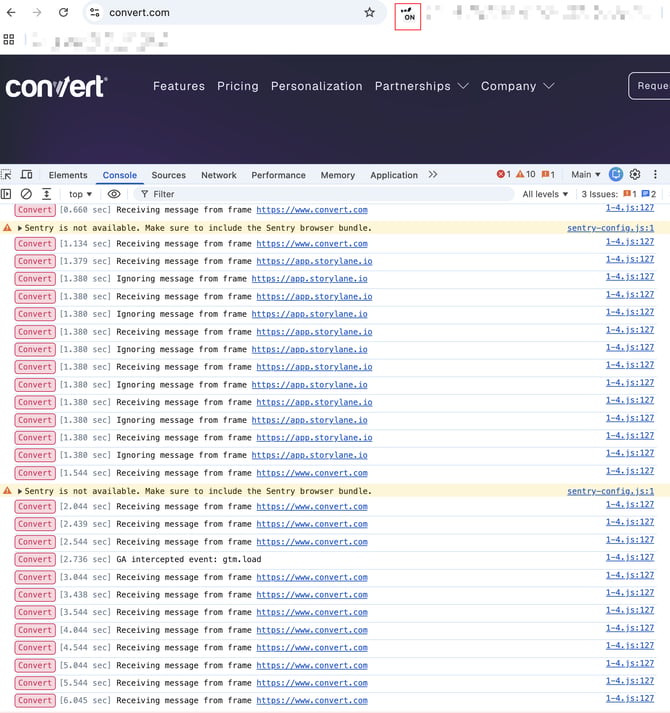
Task: Click the blue AI assistance icon in DevTools
Action: click(x=616, y=174)
